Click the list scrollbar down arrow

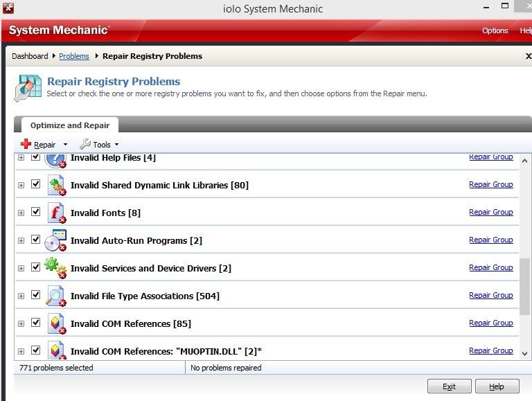(x=524, y=353)
